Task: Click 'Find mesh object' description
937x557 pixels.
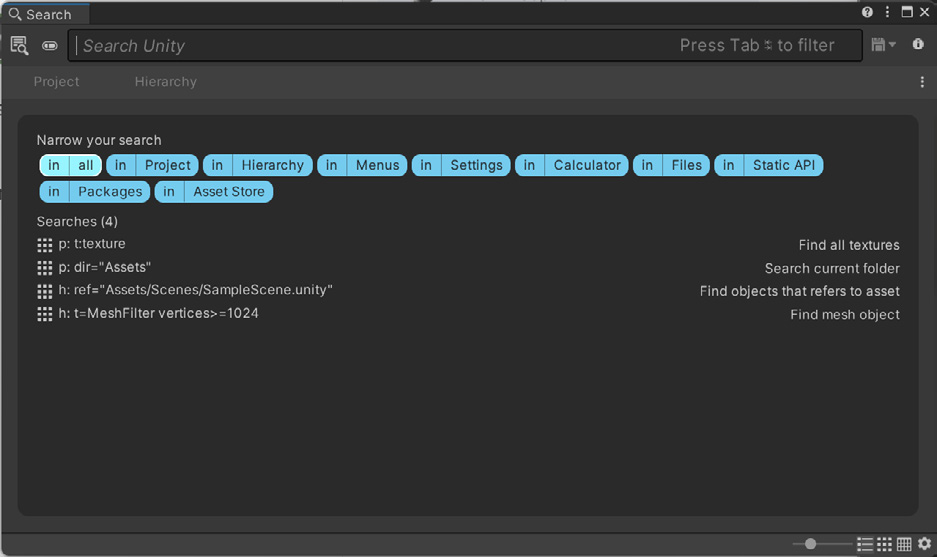Action: [844, 314]
